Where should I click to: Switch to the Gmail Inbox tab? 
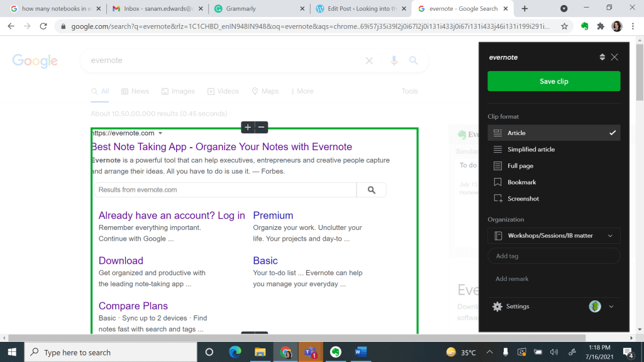pyautogui.click(x=156, y=9)
